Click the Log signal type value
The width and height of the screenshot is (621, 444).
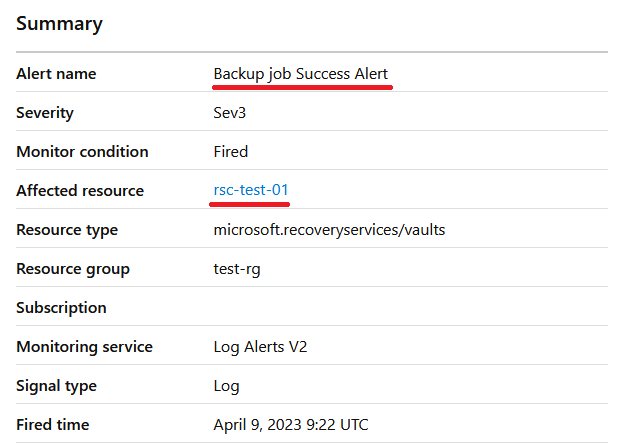(x=227, y=386)
